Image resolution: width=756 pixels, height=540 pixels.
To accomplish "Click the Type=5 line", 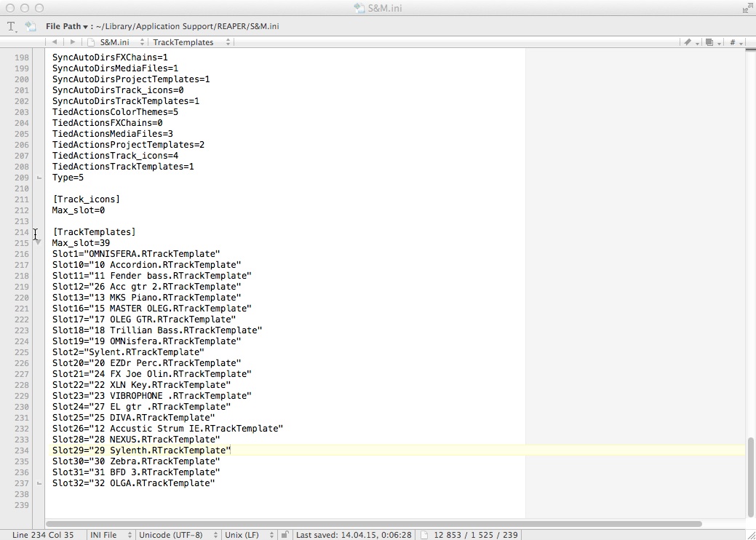I will [x=68, y=178].
